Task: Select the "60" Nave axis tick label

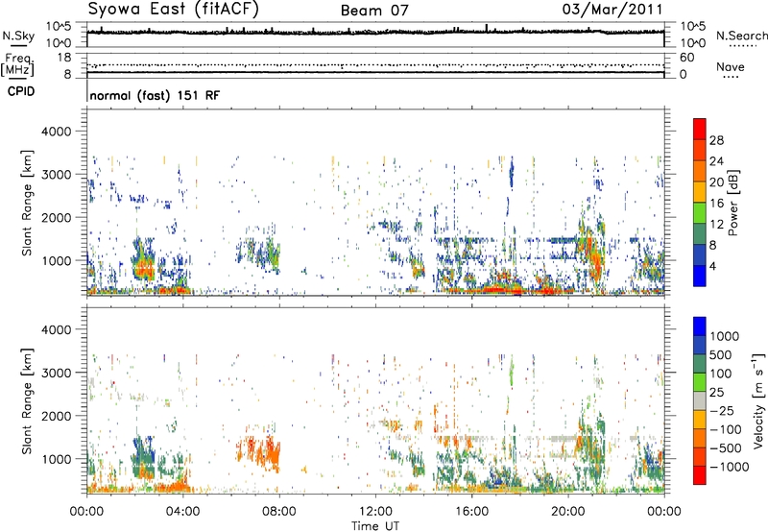Action: click(686, 58)
